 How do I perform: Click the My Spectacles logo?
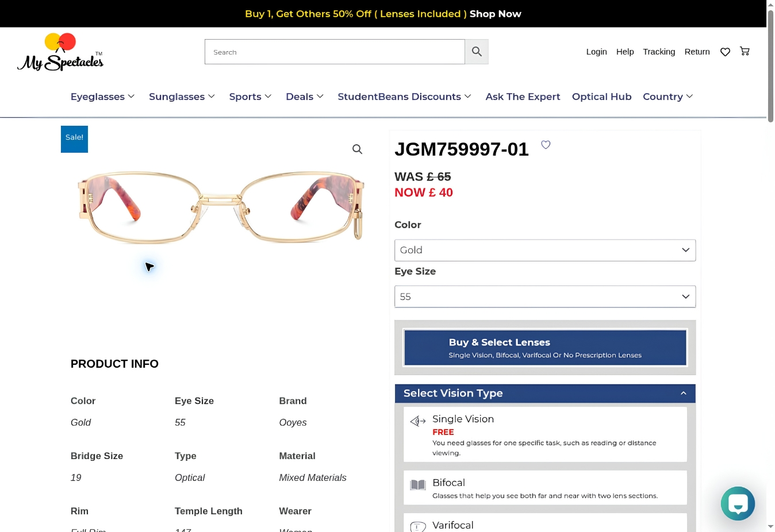click(60, 52)
